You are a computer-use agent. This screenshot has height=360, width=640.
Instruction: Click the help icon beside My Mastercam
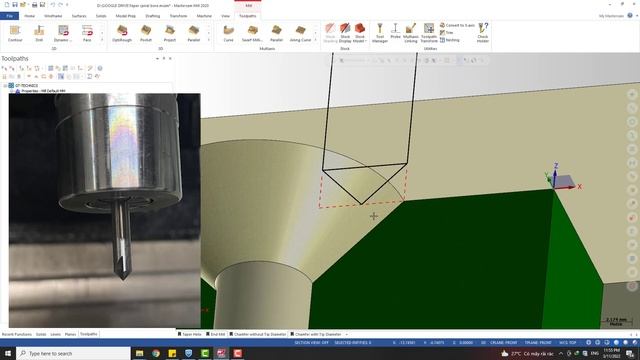[630, 16]
